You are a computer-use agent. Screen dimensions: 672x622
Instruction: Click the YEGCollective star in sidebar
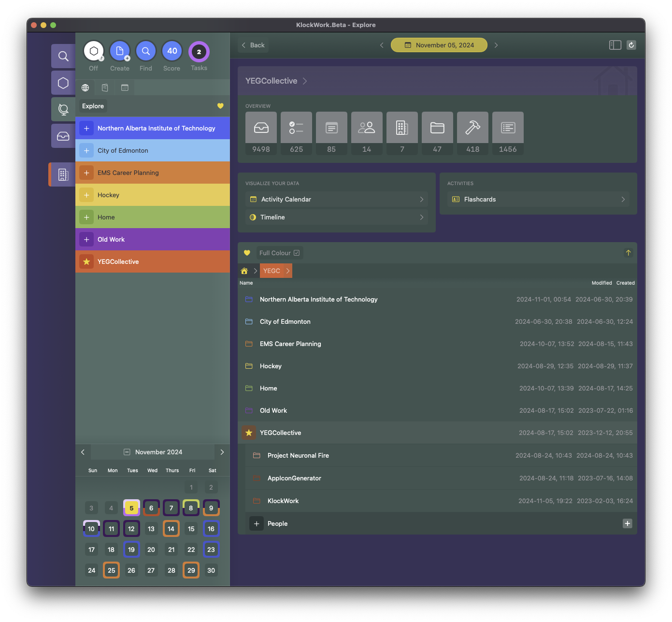tap(86, 261)
